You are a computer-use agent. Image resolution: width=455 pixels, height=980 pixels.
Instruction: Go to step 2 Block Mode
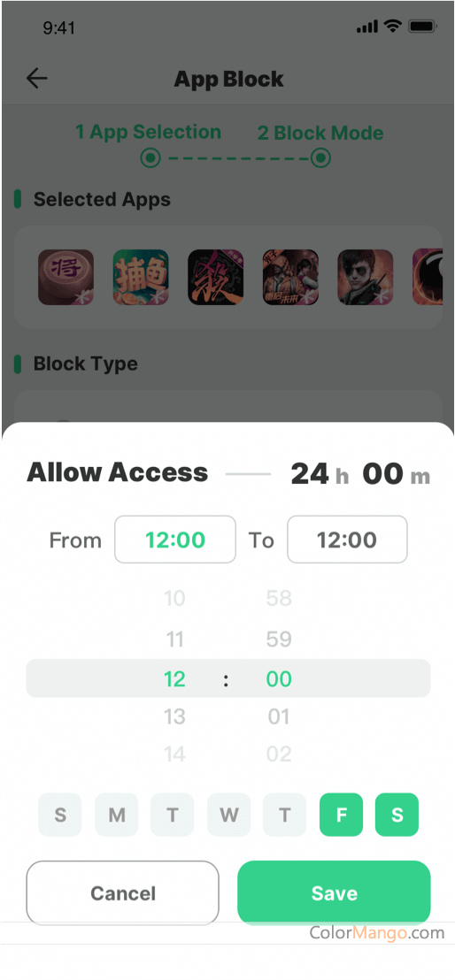(x=321, y=134)
